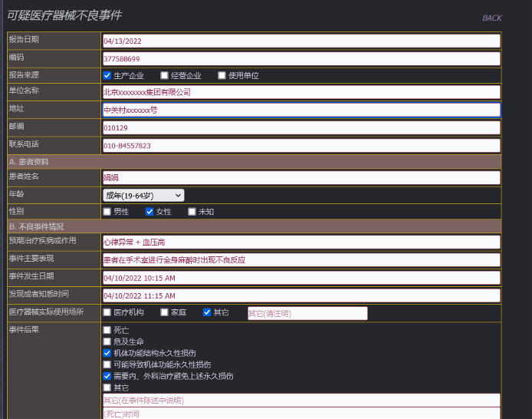Viewport: 532px width, 419px height.
Task: Tick the 危及生命 checkbox
Action: pyautogui.click(x=107, y=341)
